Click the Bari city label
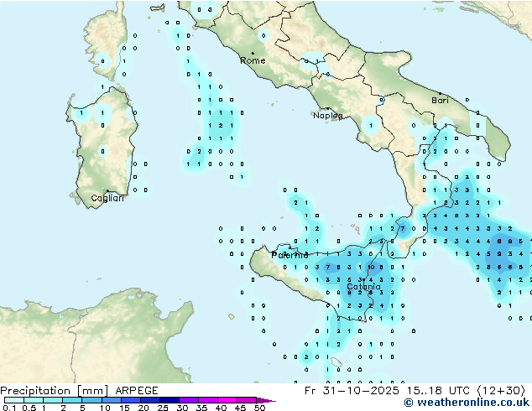Image resolution: width=532 pixels, height=411 pixels. [x=440, y=101]
